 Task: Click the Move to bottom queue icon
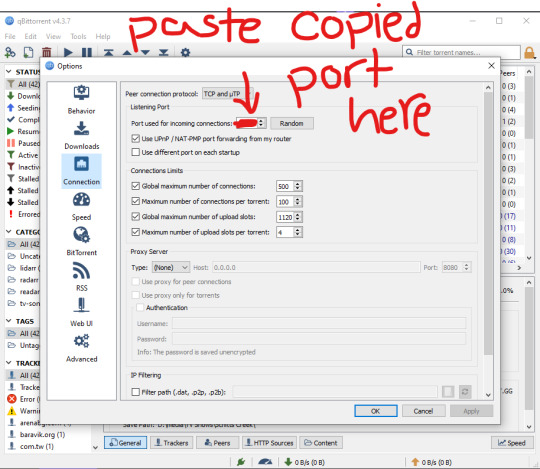pos(164,53)
